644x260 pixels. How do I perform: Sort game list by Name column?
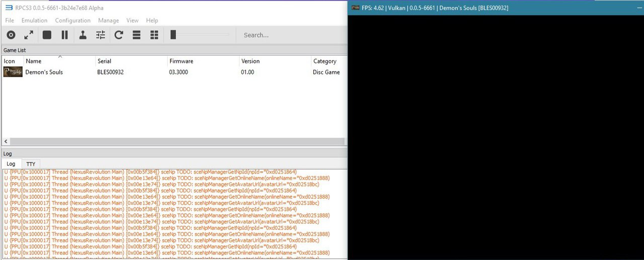(59, 61)
